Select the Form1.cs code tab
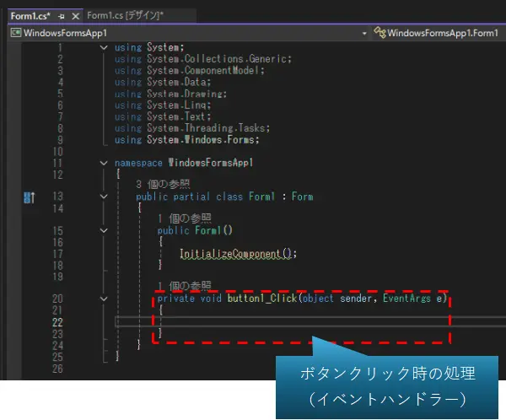The height and width of the screenshot is (420, 506). (x=30, y=16)
